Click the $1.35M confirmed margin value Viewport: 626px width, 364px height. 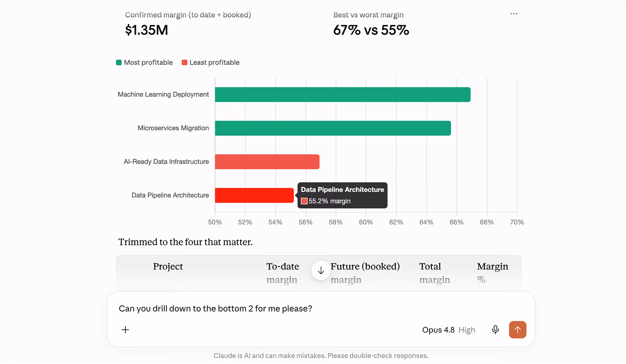click(x=147, y=30)
